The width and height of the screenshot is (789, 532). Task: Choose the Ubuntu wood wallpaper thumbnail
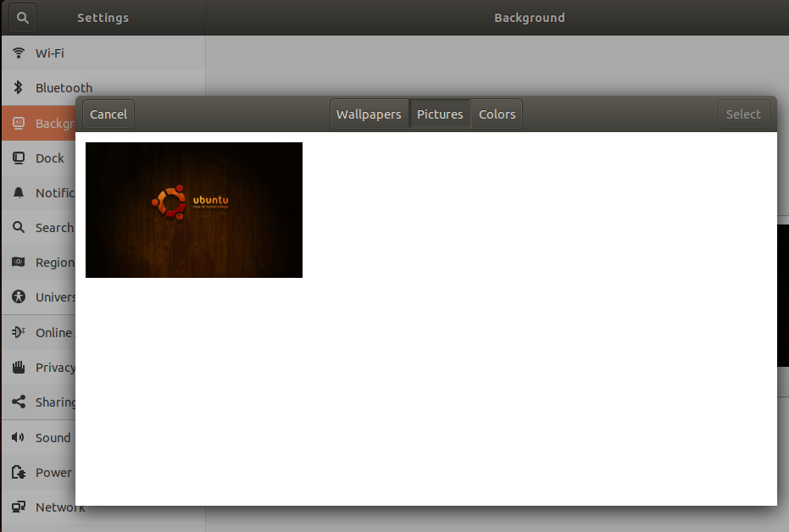[x=194, y=210]
